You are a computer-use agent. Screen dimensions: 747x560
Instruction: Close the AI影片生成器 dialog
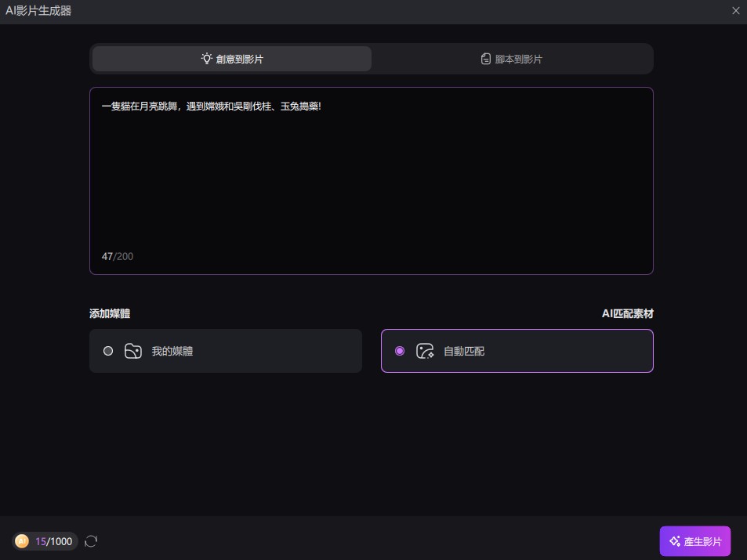tap(735, 11)
